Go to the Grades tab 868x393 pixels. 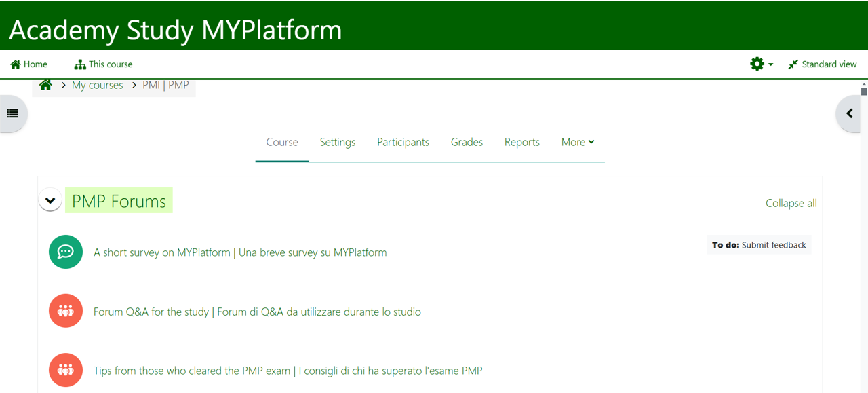click(467, 142)
